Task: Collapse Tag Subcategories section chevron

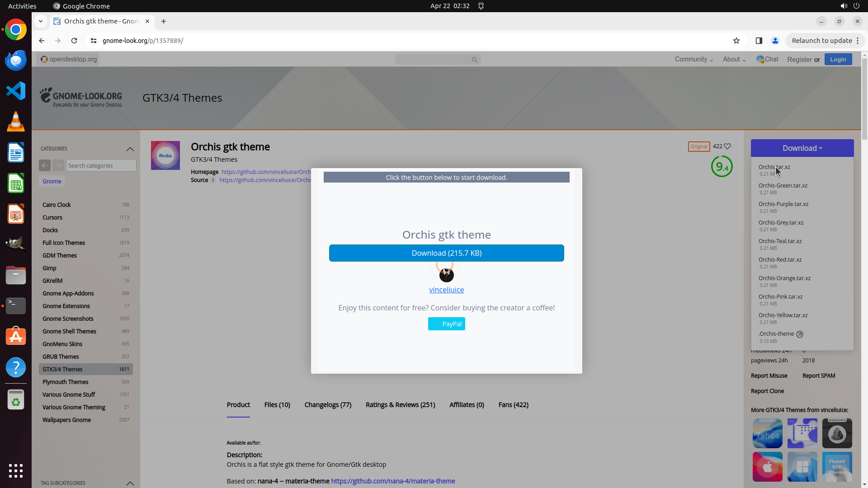Action: 130,483
